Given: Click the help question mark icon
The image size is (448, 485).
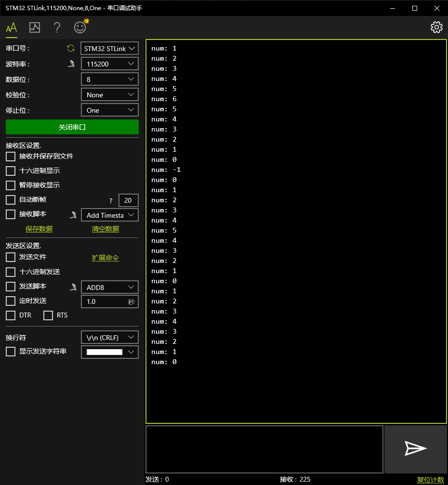Looking at the screenshot, I should point(56,27).
